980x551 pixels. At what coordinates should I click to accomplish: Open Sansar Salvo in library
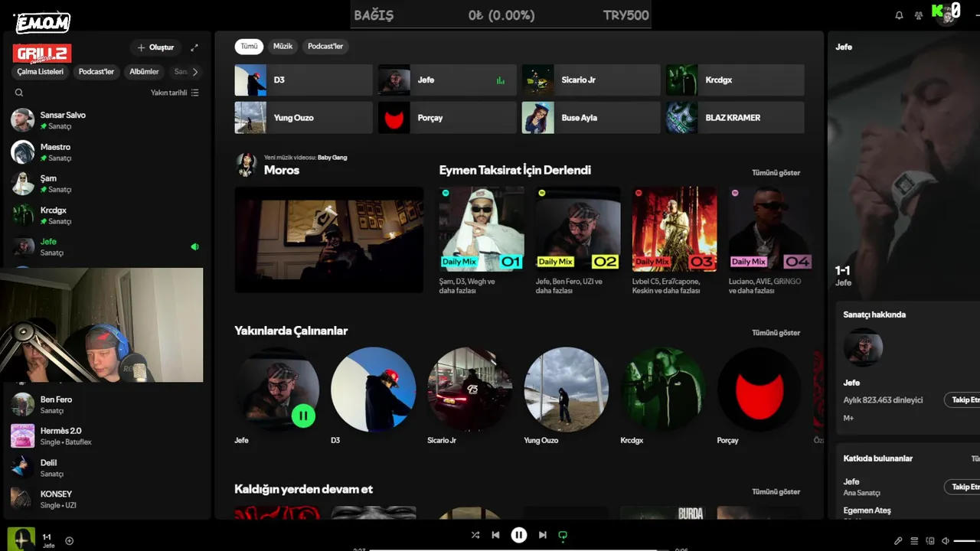[x=107, y=120]
